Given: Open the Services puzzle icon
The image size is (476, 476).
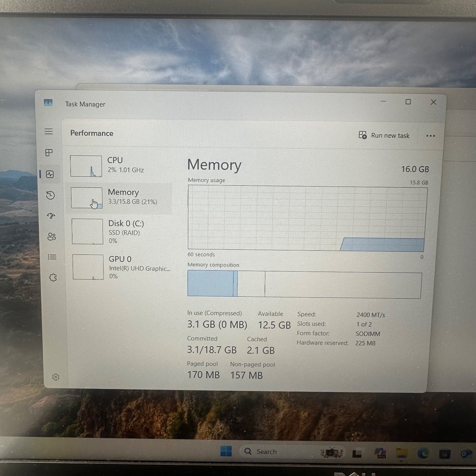Looking at the screenshot, I should (53, 278).
